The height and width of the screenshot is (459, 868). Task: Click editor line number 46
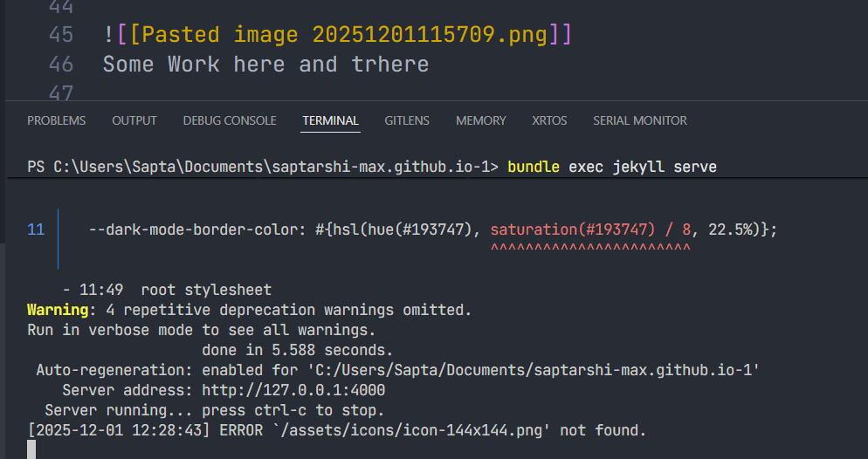(x=61, y=64)
